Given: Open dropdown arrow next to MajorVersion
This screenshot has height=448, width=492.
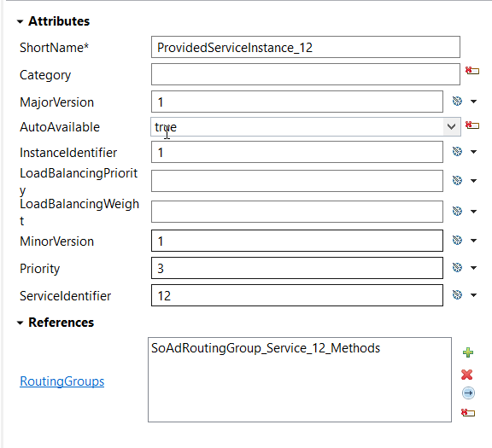Looking at the screenshot, I should (474, 102).
